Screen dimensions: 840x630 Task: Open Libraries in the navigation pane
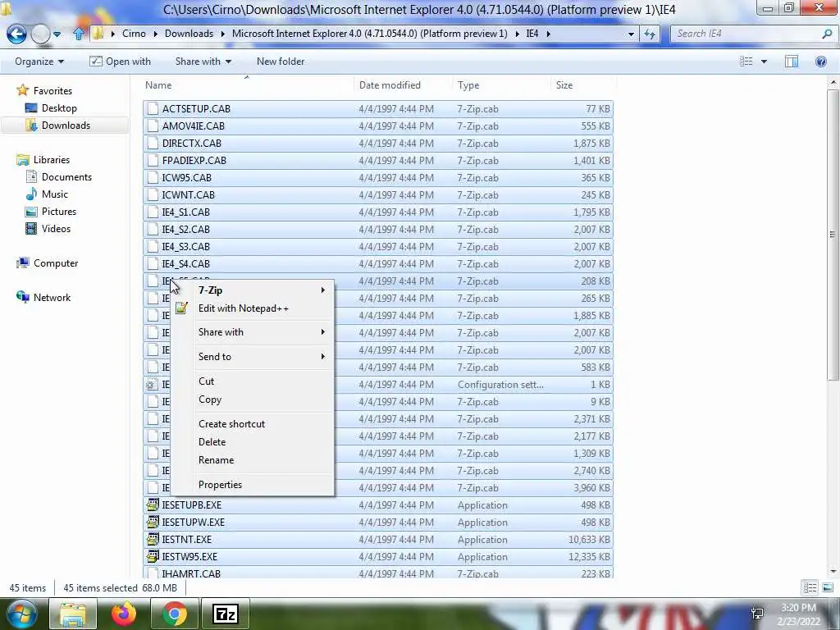(x=52, y=160)
